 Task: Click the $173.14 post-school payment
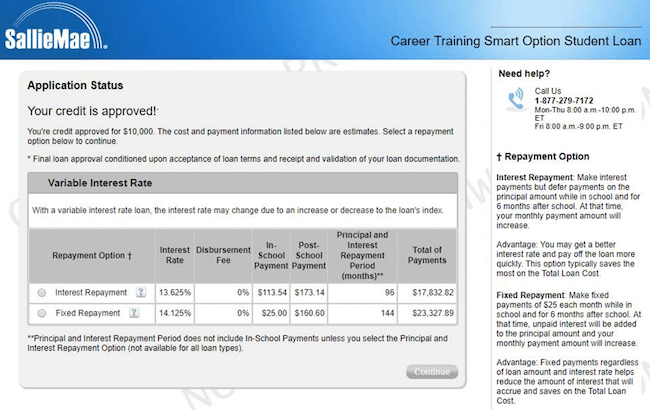pos(309,292)
